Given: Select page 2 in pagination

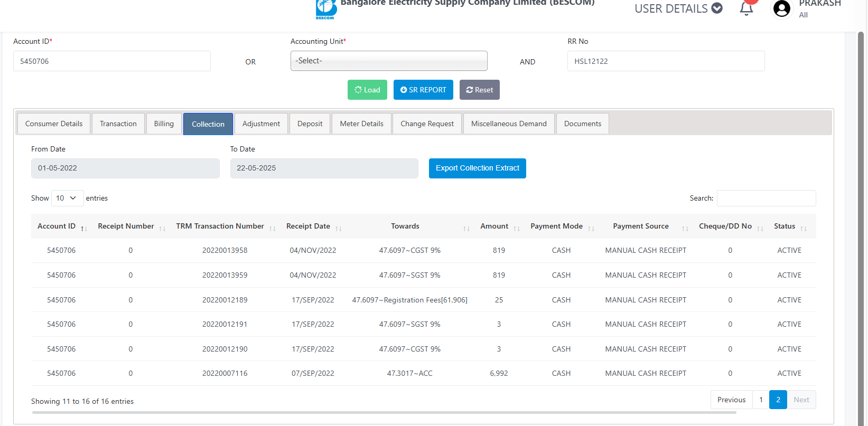Looking at the screenshot, I should (x=778, y=400).
